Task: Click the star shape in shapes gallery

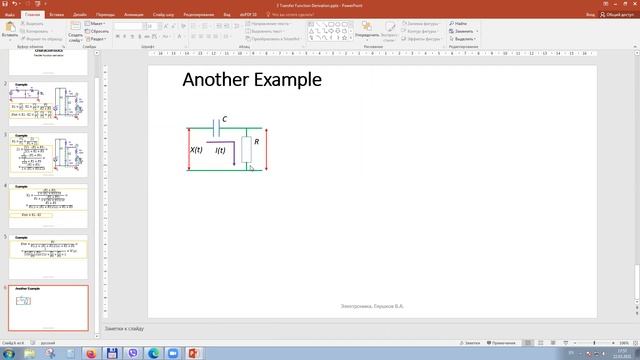Action: (344, 38)
